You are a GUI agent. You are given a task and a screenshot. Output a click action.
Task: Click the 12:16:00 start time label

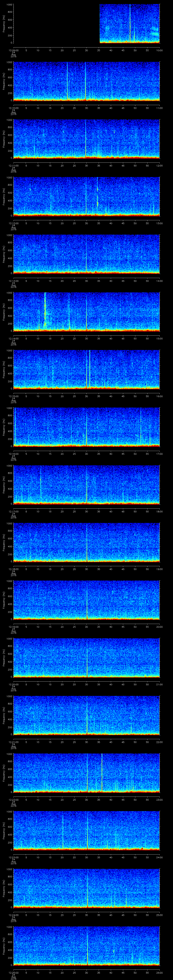click(x=13, y=454)
